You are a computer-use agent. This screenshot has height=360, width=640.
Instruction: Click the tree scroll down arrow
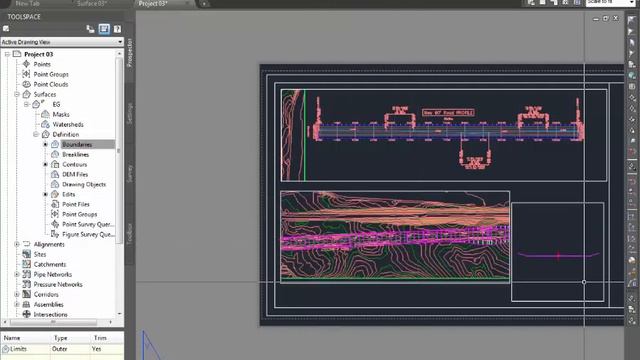[120, 314]
